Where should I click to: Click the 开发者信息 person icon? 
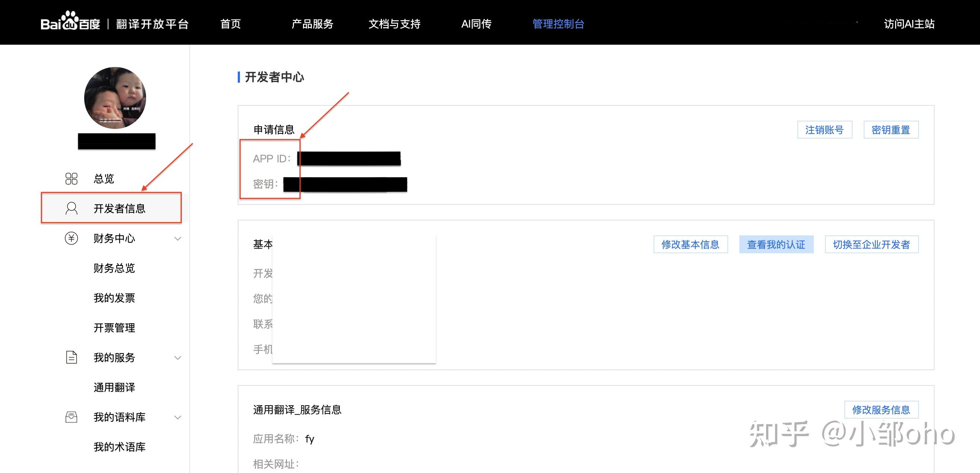pos(71,208)
